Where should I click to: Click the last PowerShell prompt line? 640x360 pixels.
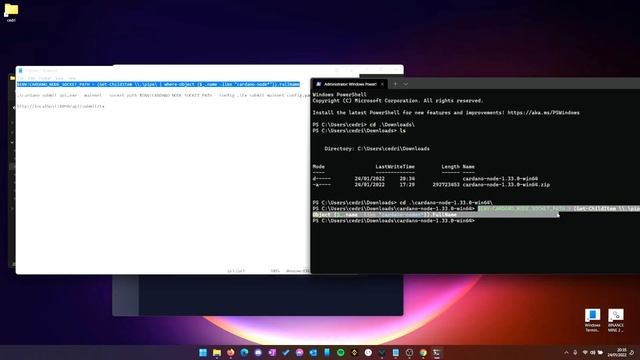tap(393, 221)
